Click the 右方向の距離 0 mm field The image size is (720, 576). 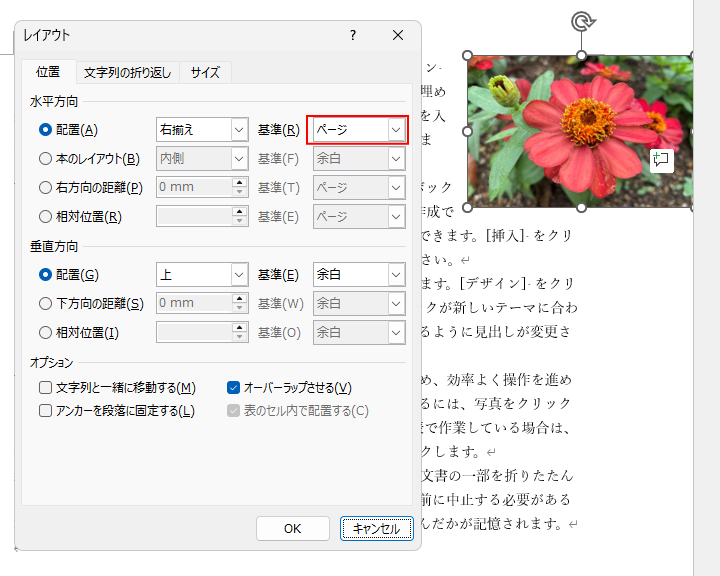click(194, 187)
